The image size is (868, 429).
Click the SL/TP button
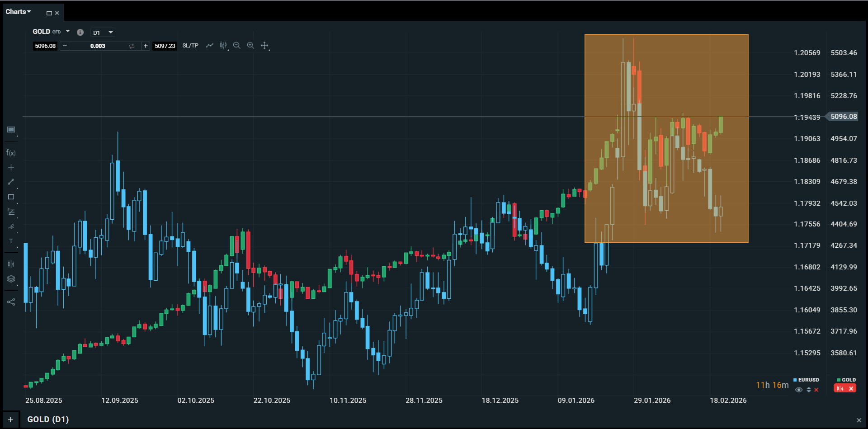pos(190,46)
